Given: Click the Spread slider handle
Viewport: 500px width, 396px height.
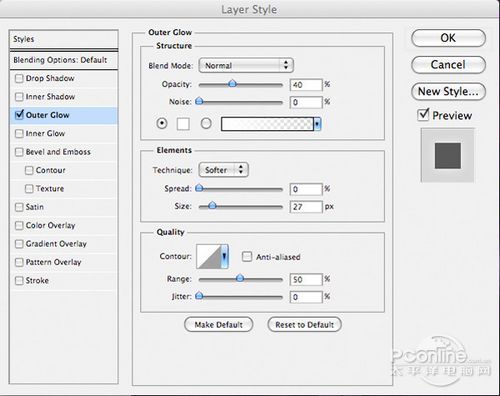Looking at the screenshot, I should (199, 188).
